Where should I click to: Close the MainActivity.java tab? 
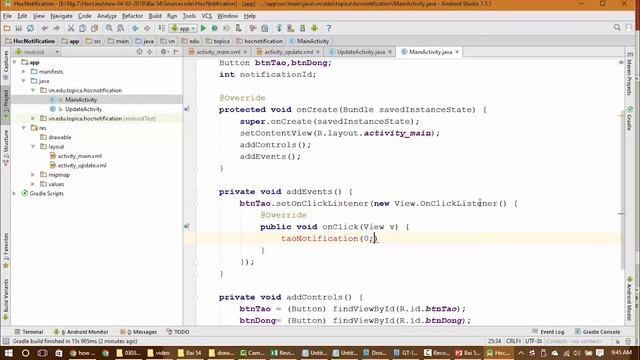(457, 52)
